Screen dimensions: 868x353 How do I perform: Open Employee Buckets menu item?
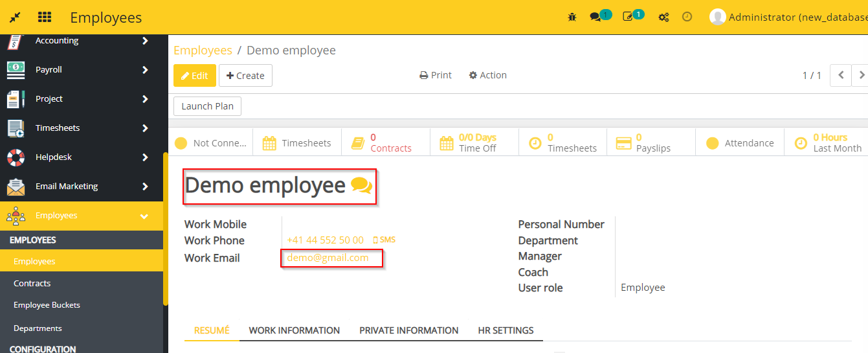[82, 305]
